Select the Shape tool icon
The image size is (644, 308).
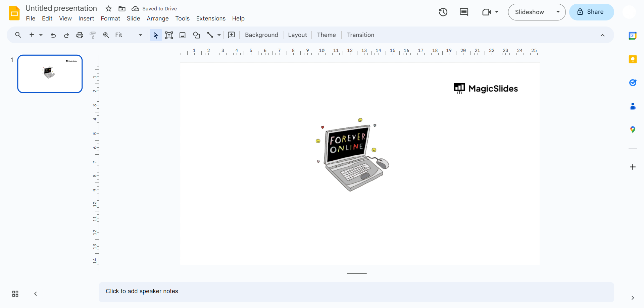[x=196, y=35]
